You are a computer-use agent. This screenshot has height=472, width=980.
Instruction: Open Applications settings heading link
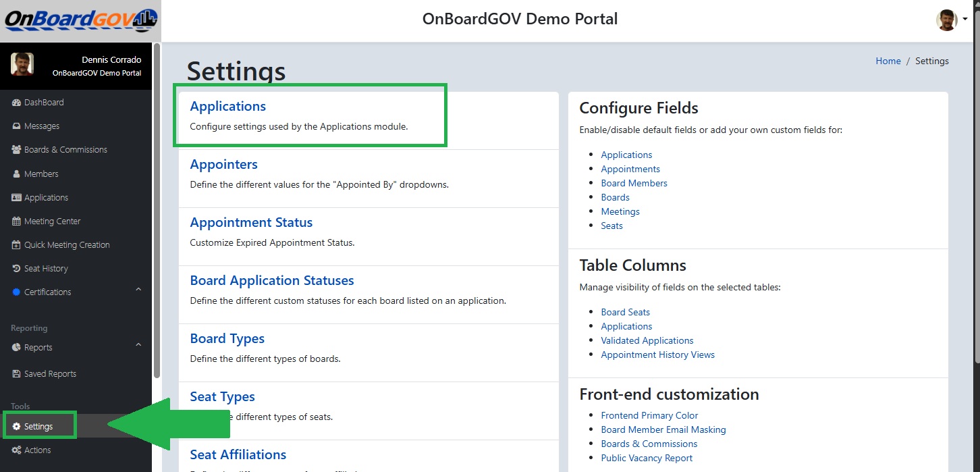pos(228,106)
